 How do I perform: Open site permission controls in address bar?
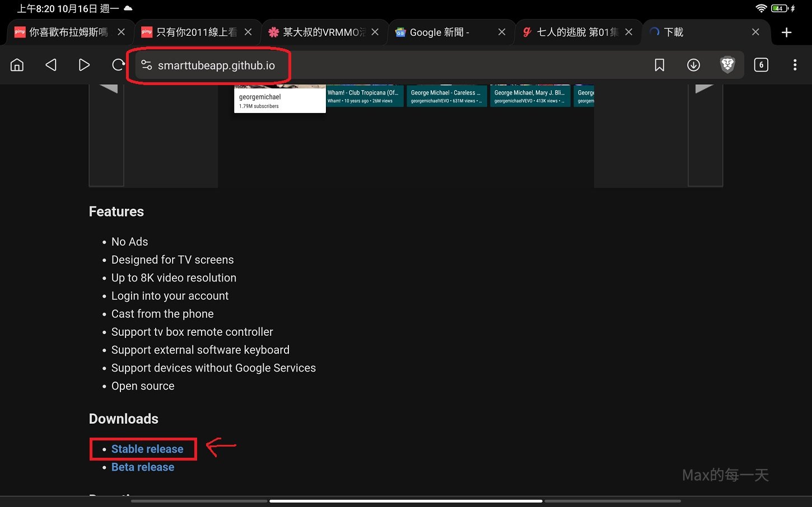point(146,65)
